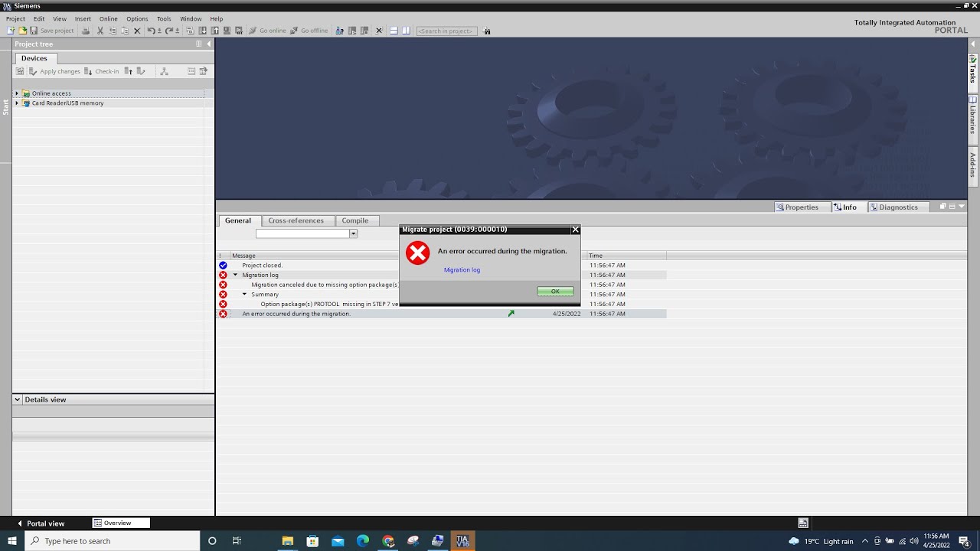The image size is (980, 551).
Task: Open the Help menu
Action: click(217, 18)
